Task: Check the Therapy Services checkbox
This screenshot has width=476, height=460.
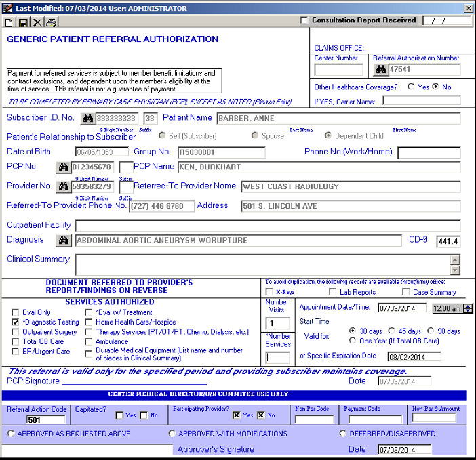Action: tap(89, 332)
